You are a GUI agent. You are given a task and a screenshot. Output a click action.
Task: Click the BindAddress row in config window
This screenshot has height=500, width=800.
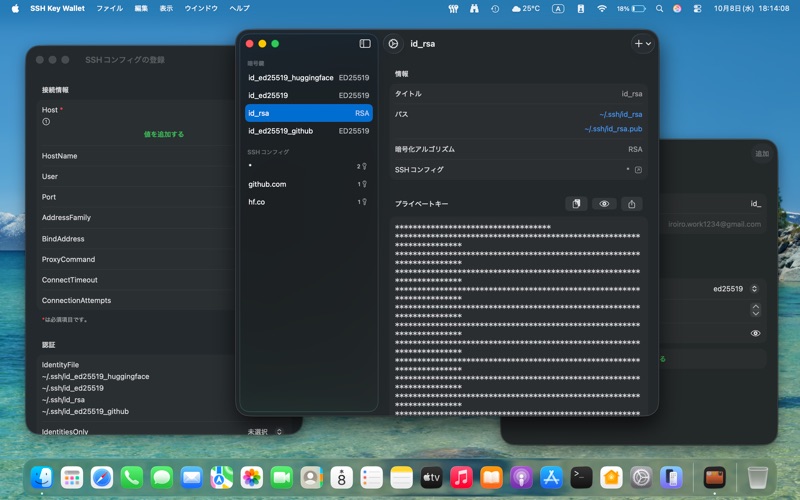tap(138, 239)
